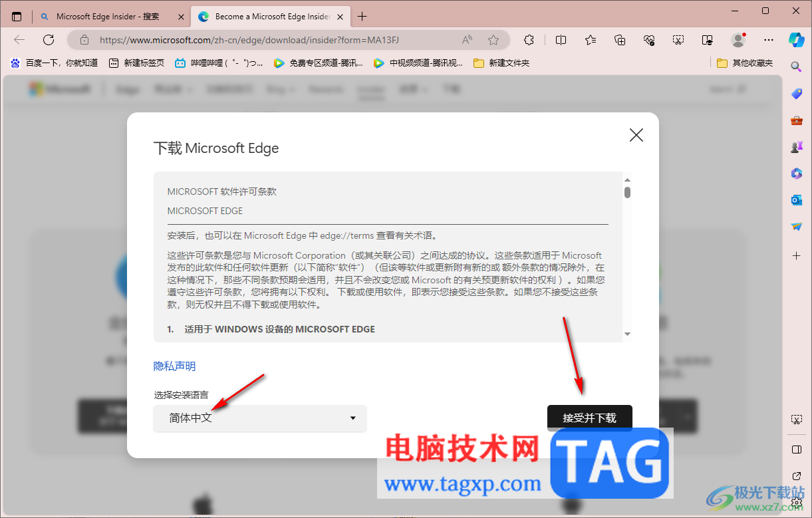The width and height of the screenshot is (812, 518).
Task: Add this page to favorites star
Action: click(493, 40)
